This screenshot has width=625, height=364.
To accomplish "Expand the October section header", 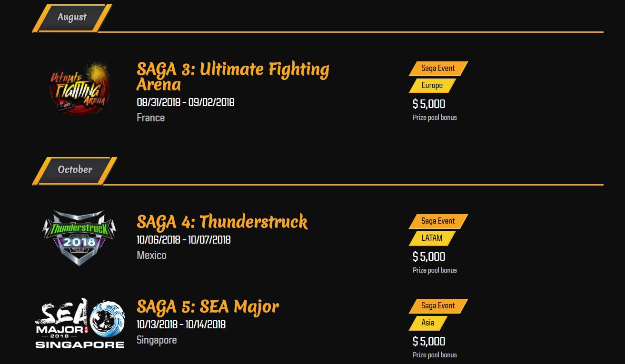I will [x=74, y=169].
